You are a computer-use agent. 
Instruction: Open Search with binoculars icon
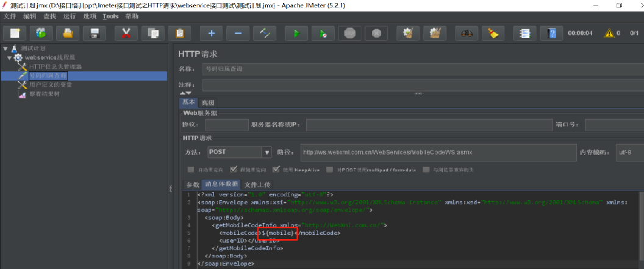[467, 34]
